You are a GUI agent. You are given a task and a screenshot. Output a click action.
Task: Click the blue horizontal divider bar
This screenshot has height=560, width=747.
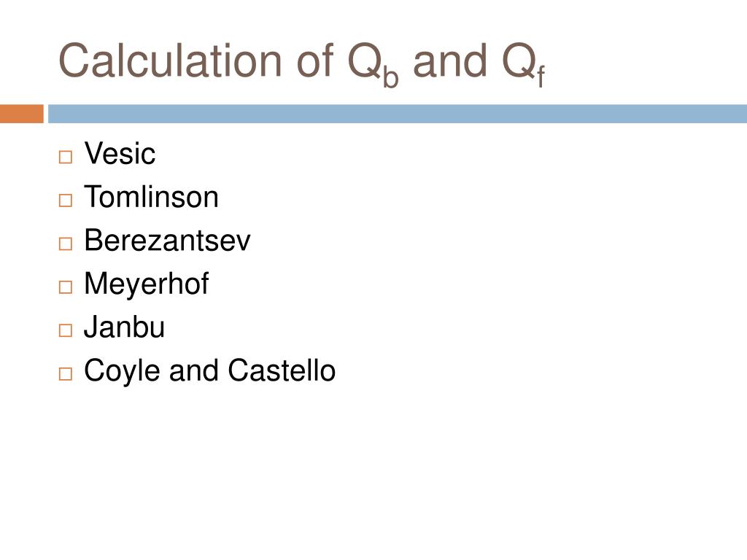point(398,114)
